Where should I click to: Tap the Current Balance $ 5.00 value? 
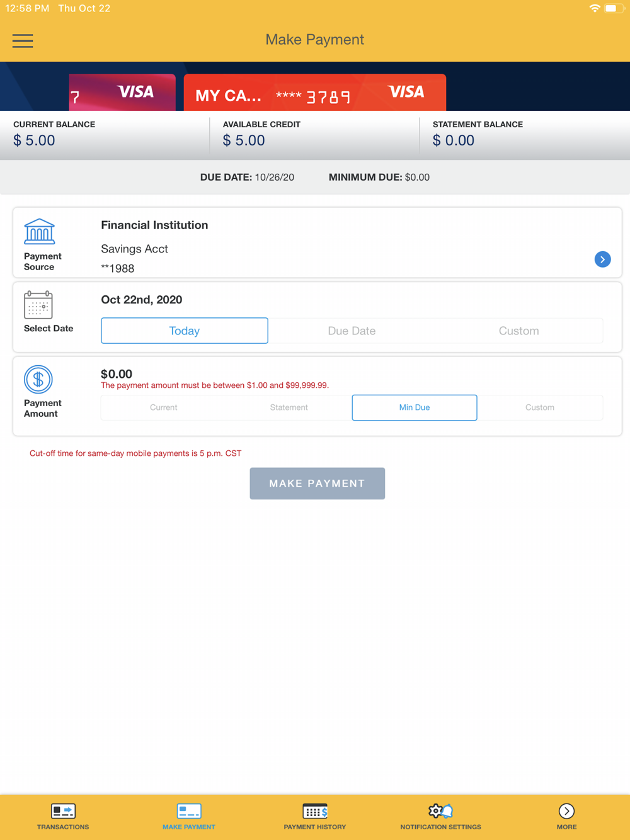34,140
